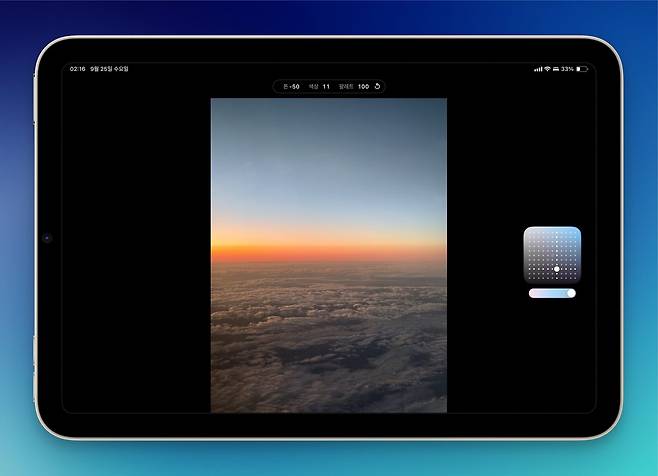Click the middle of the palette slider track

click(552, 294)
